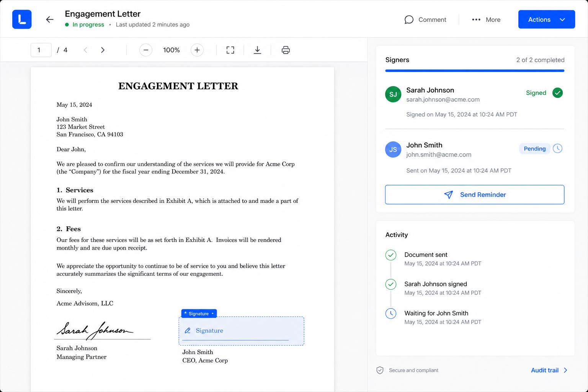588x392 pixels.
Task: Click the Waiting for John Smith clock icon
Action: pos(391,314)
